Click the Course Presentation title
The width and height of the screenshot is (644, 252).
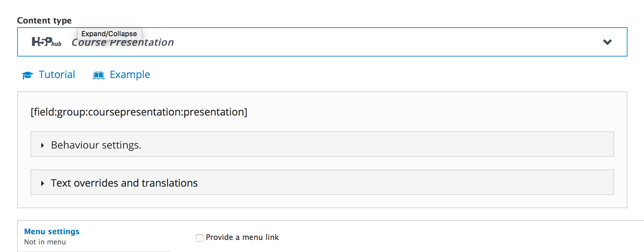pyautogui.click(x=123, y=42)
